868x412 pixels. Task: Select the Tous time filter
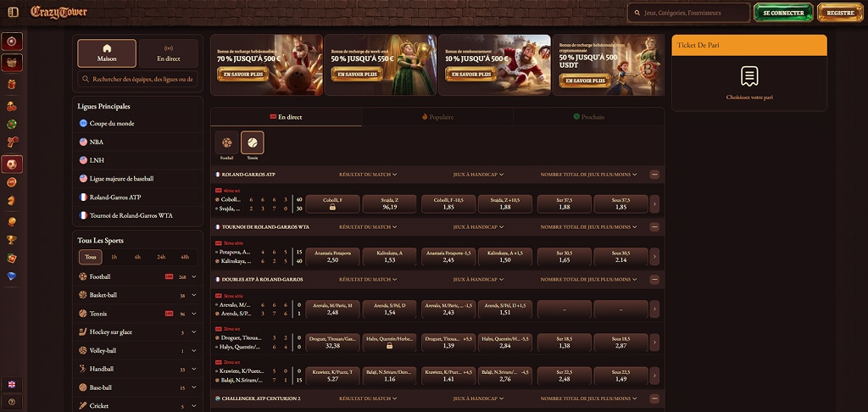(x=91, y=257)
